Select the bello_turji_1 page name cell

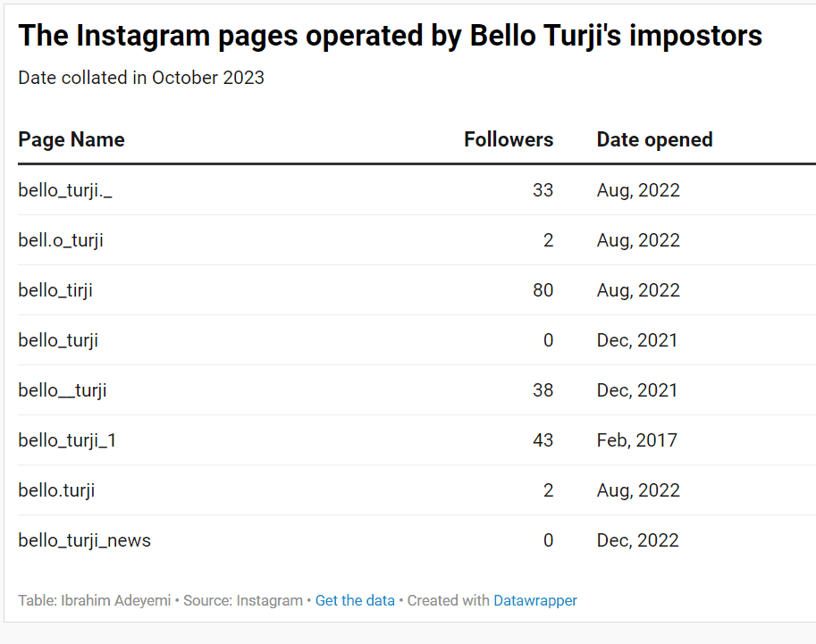tap(67, 440)
